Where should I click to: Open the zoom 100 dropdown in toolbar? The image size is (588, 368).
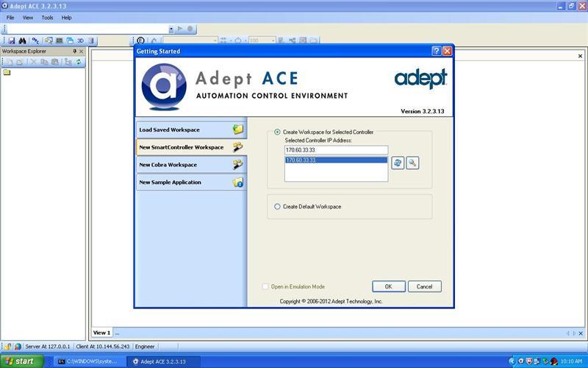pos(273,40)
